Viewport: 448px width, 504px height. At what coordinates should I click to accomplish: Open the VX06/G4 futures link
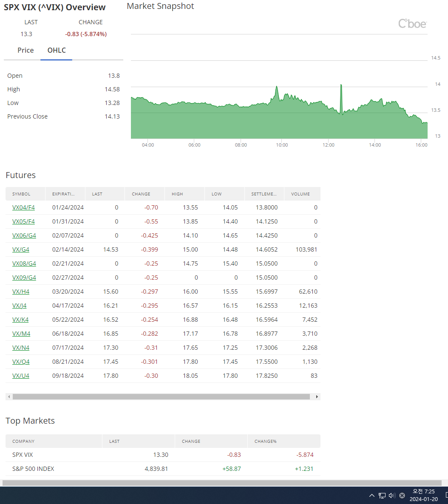tap(24, 235)
